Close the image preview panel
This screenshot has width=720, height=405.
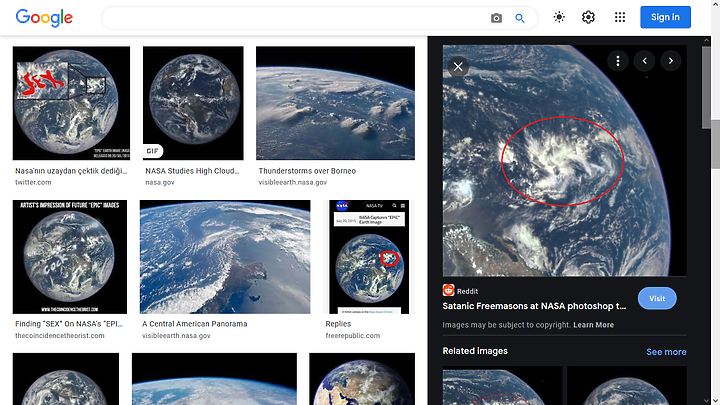[x=458, y=67]
